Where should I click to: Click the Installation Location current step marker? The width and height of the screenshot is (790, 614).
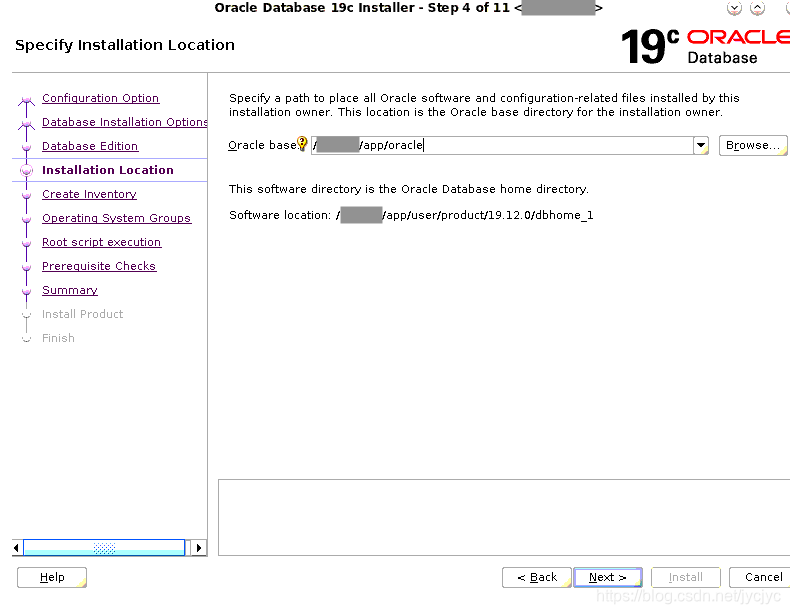coord(27,170)
